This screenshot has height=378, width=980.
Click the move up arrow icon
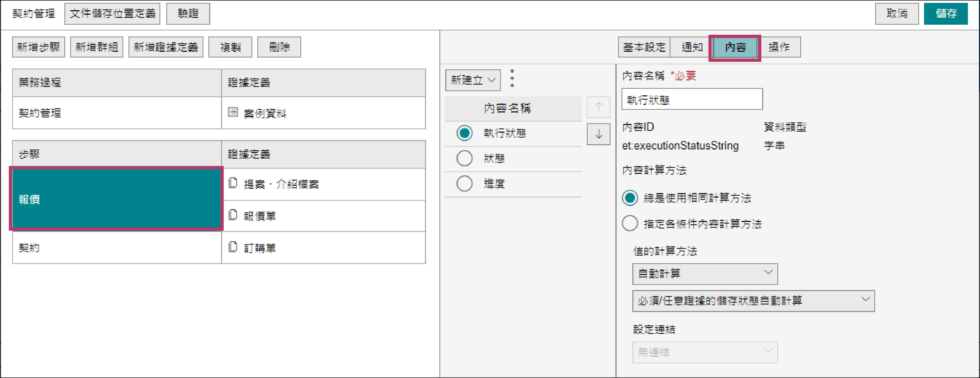598,107
